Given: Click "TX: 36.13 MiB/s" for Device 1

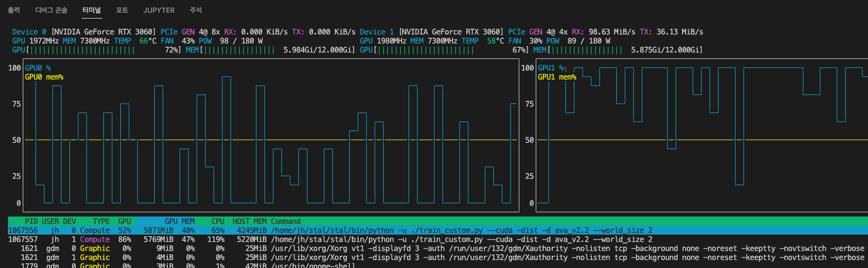Looking at the screenshot, I should click(671, 32).
